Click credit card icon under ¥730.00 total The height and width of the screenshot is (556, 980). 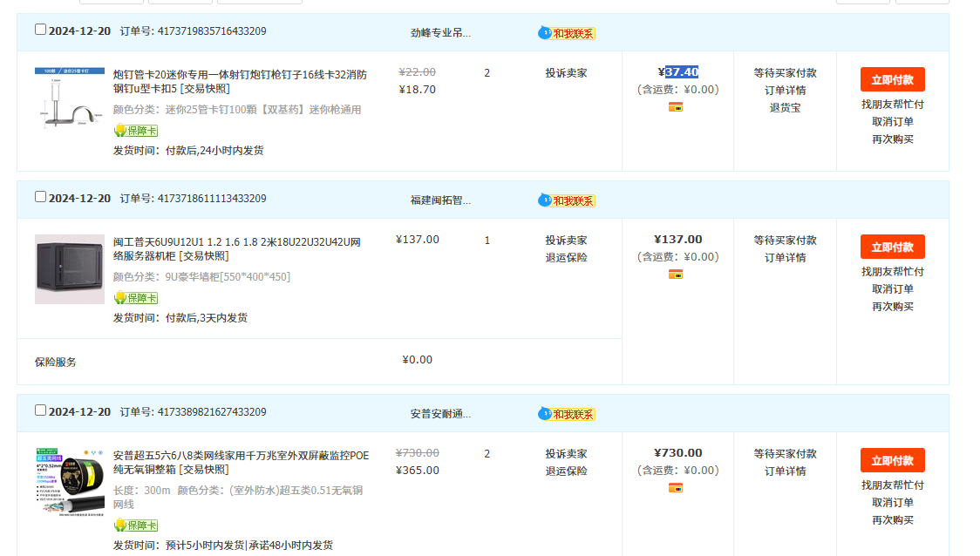point(676,488)
